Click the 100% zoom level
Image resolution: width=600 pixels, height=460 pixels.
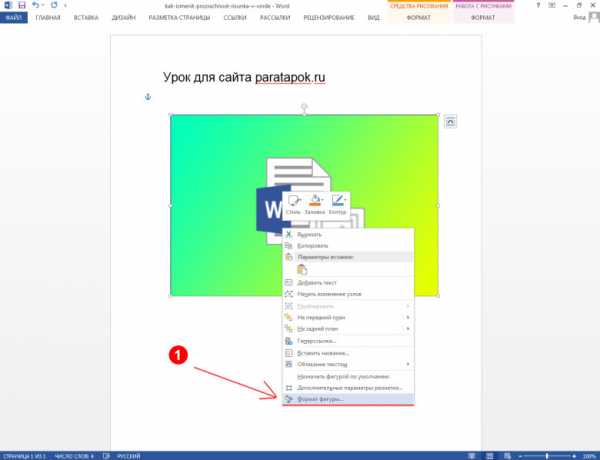[x=590, y=456]
